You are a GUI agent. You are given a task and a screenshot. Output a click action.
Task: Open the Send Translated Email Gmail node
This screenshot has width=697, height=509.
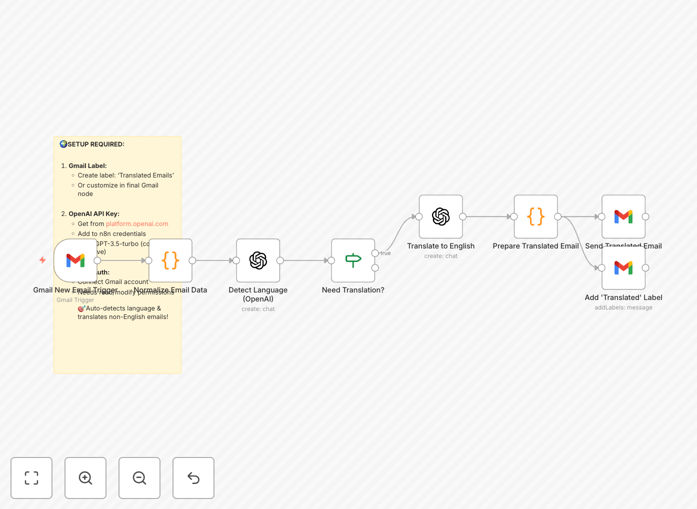(x=623, y=216)
